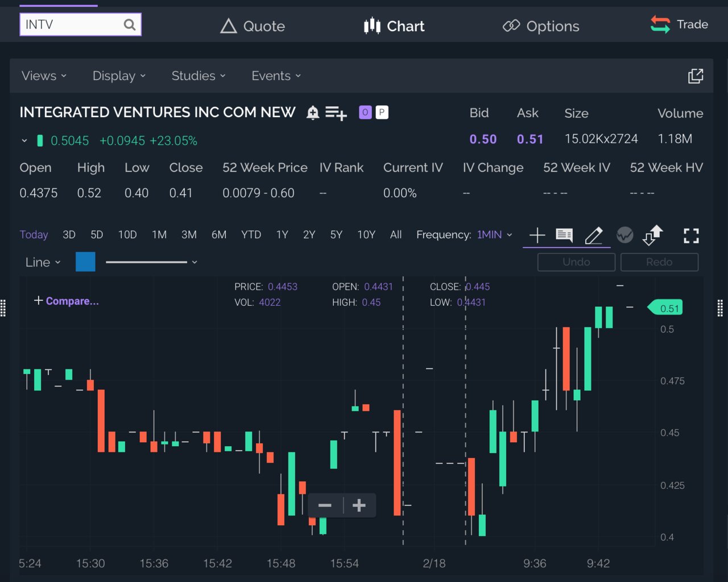The height and width of the screenshot is (582, 728).
Task: Open the Trade tab
Action: click(x=679, y=24)
